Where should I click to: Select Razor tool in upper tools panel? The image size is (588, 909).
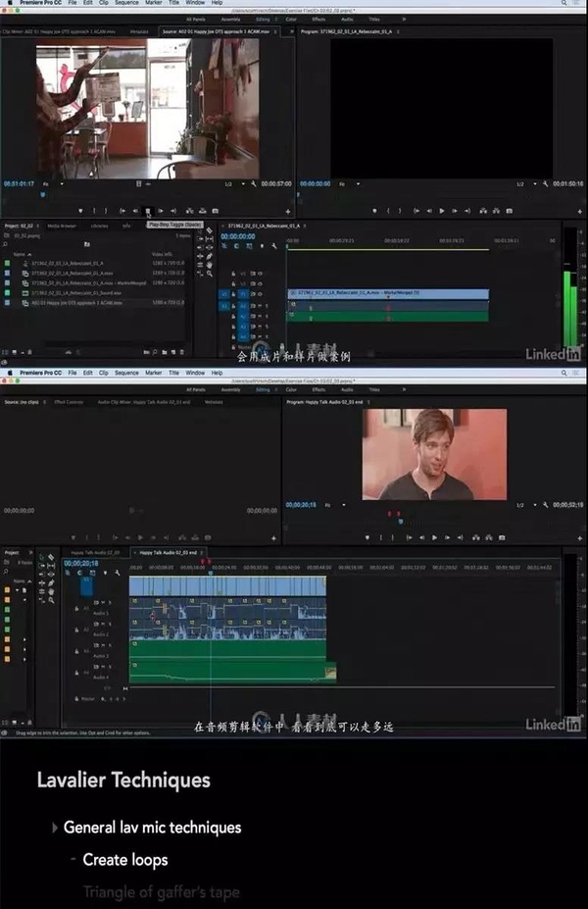[x=209, y=230]
